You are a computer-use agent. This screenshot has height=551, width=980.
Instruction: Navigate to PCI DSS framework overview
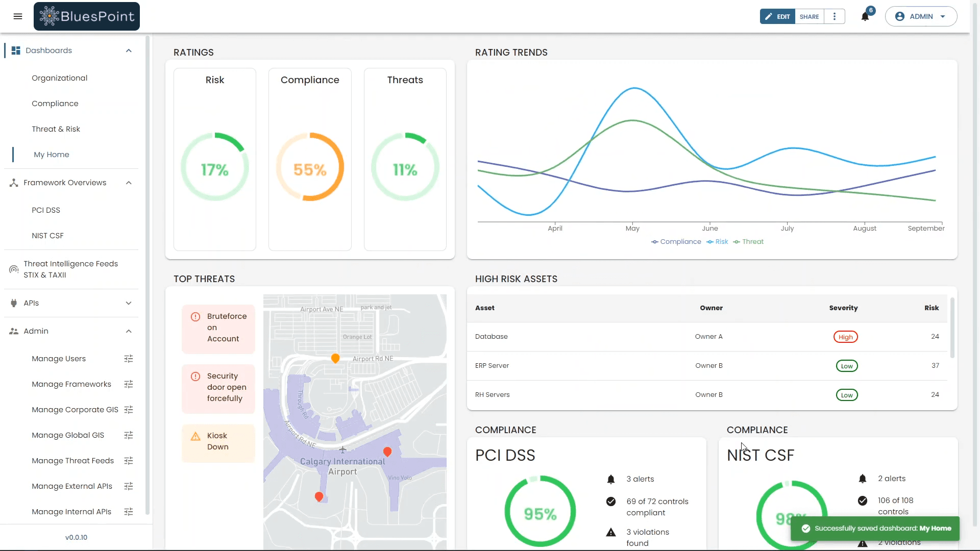point(46,210)
